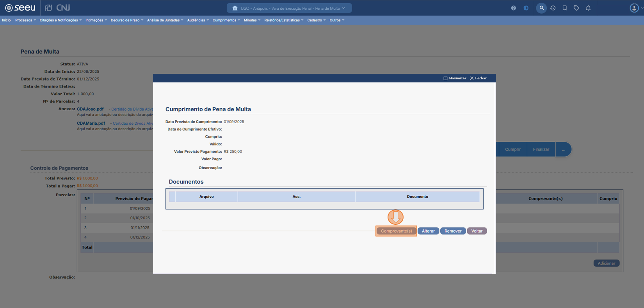The height and width of the screenshot is (308, 644).
Task: Maximize the Cumprimento dialog
Action: click(455, 78)
